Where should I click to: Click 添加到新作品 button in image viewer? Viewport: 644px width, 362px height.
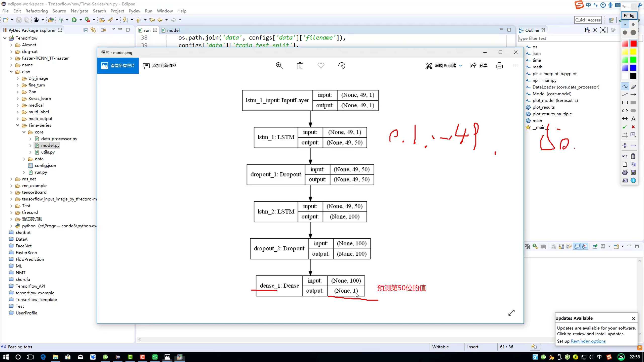[160, 65]
